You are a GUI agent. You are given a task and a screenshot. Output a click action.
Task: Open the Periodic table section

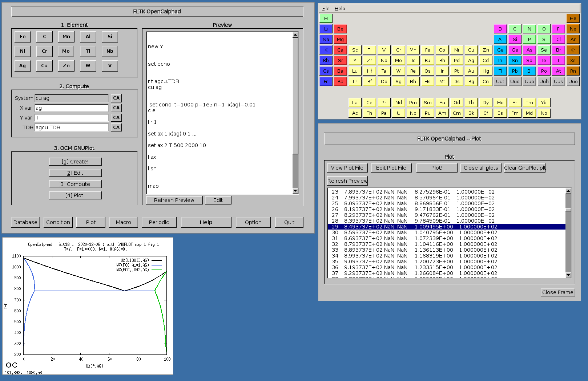pyautogui.click(x=159, y=222)
